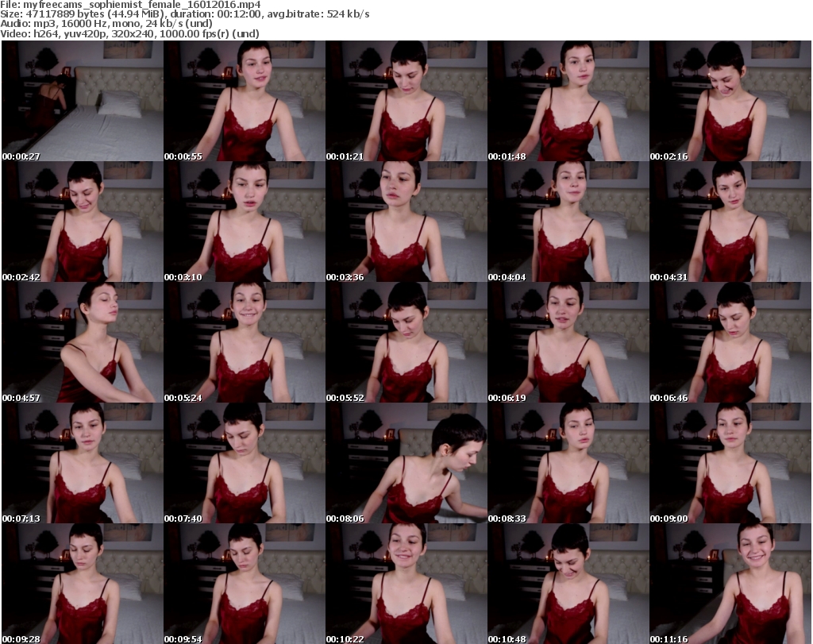Select the thumbnail timestamped 00:08:33

568,464
